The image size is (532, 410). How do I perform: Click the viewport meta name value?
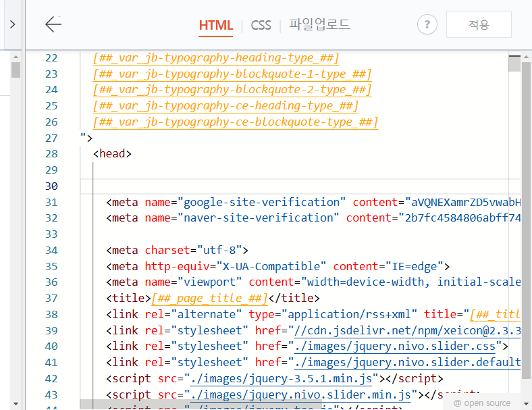(209, 282)
